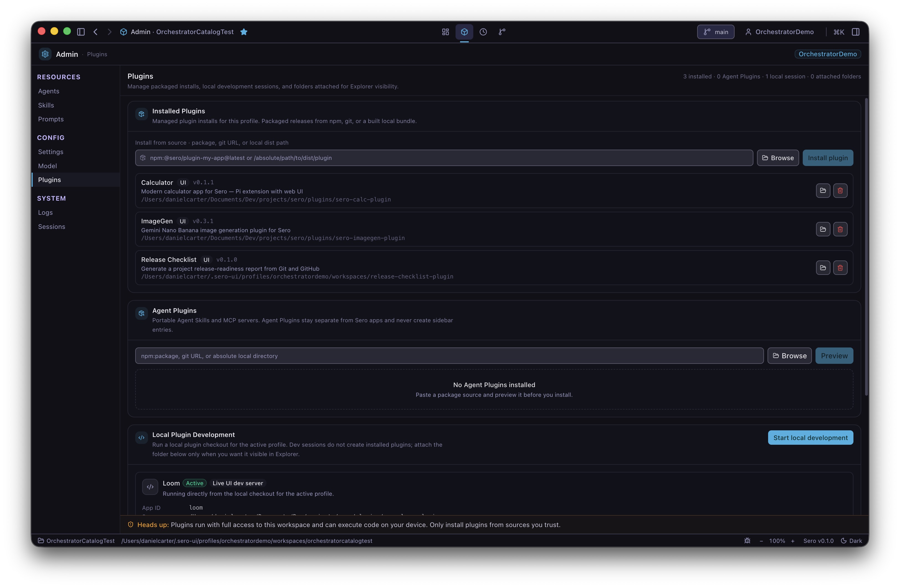Click the OrchestratorCatalogTest folder in status bar
This screenshot has width=900, height=588.
[76, 541]
